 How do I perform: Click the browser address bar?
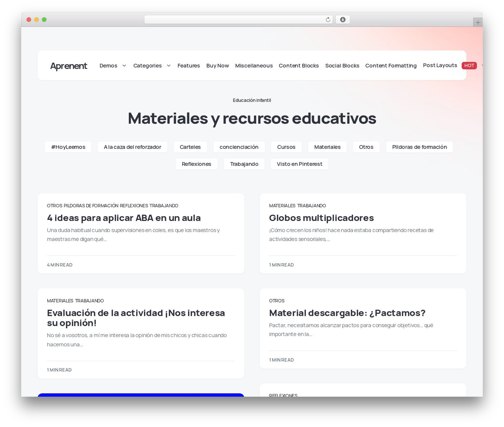click(x=238, y=20)
